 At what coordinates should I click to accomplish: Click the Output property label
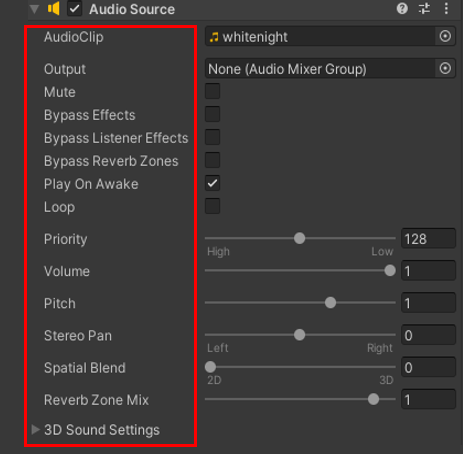tap(65, 69)
